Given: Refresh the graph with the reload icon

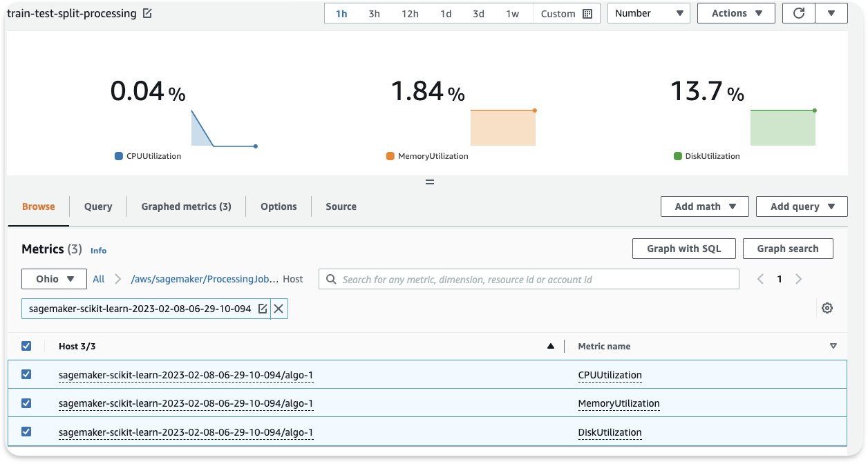Looking at the screenshot, I should (x=799, y=13).
